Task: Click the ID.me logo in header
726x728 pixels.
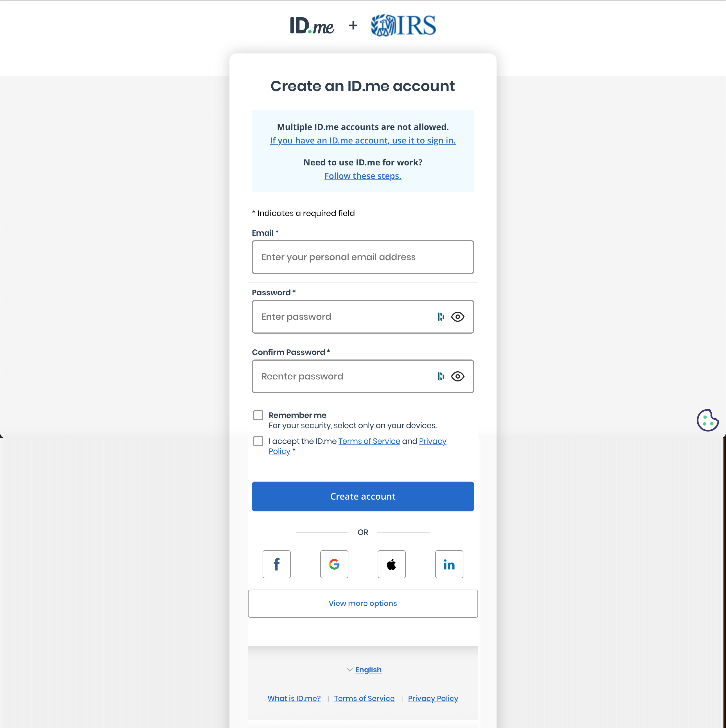Action: (312, 26)
